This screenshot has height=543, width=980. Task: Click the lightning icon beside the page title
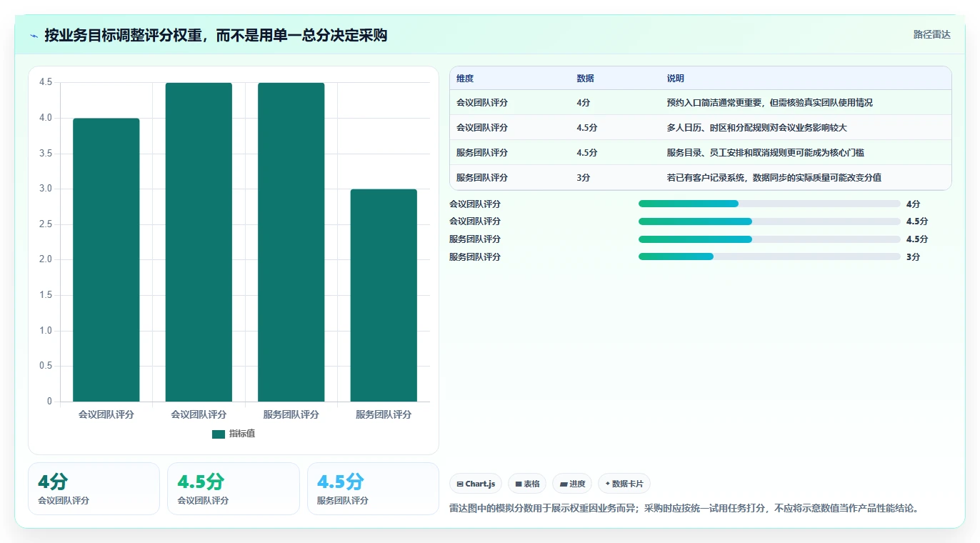(34, 36)
